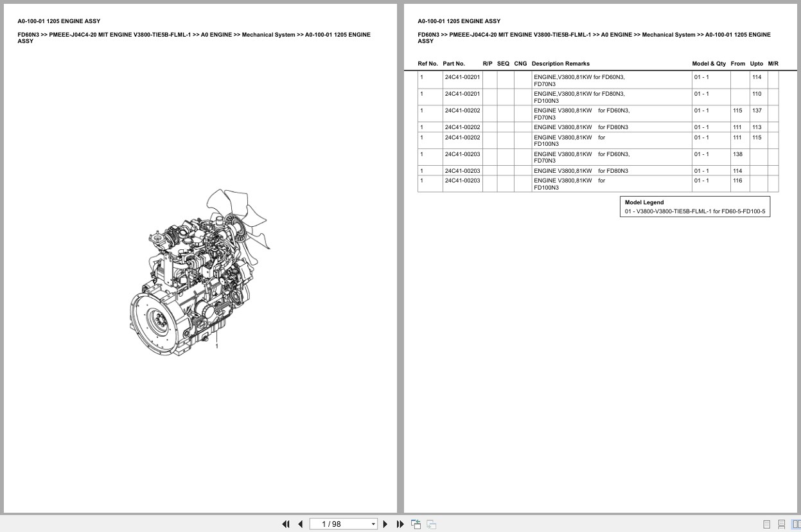Click description ENGINE,V3800,81KW for FD80N3, FD100N3
Screen dimensions: 801x532
(x=579, y=97)
